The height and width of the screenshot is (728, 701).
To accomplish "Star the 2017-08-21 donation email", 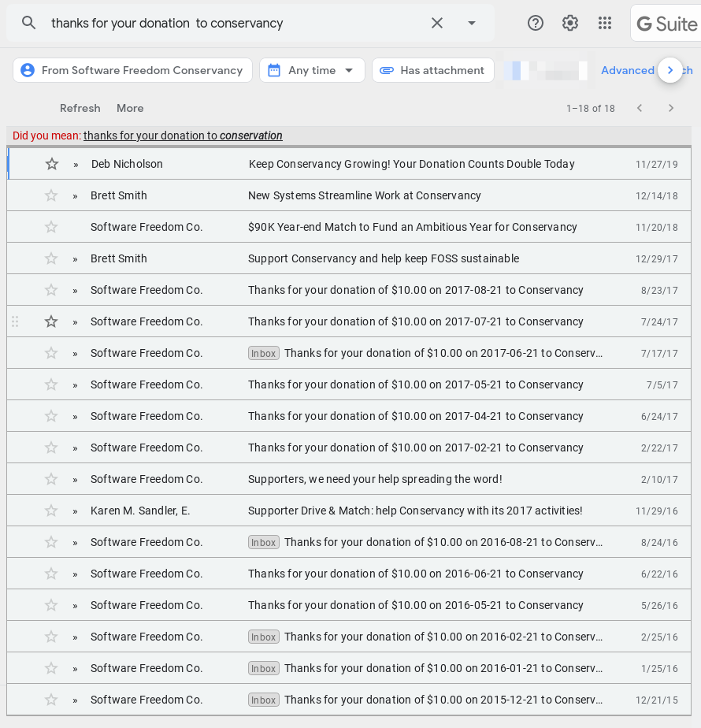I will tap(51, 290).
